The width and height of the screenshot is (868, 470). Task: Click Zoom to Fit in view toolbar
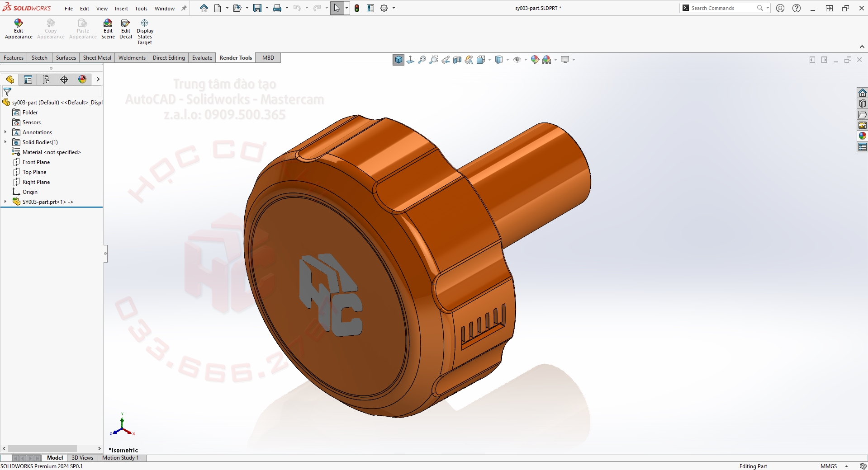(x=422, y=60)
